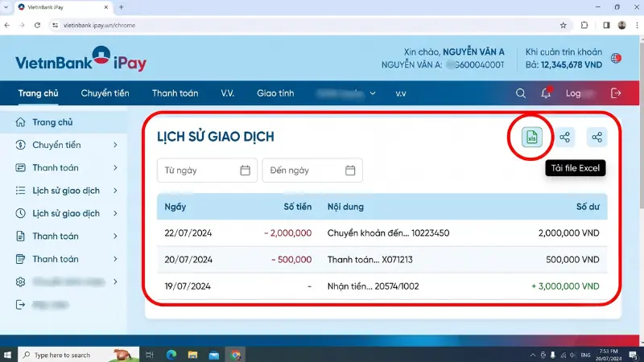The image size is (644, 362).
Task: Select the 22/07/2024 transaction row
Action: (382, 233)
